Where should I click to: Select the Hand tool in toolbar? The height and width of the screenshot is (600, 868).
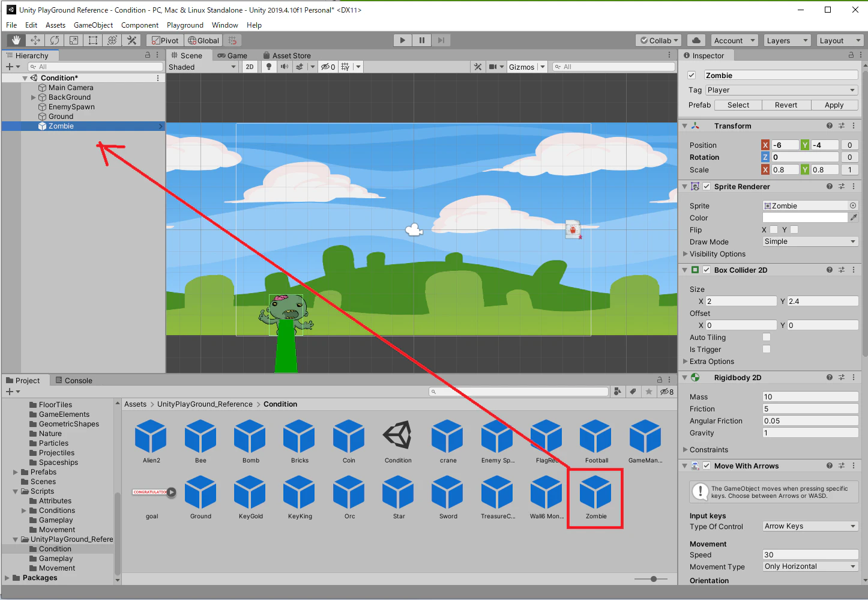[x=16, y=40]
